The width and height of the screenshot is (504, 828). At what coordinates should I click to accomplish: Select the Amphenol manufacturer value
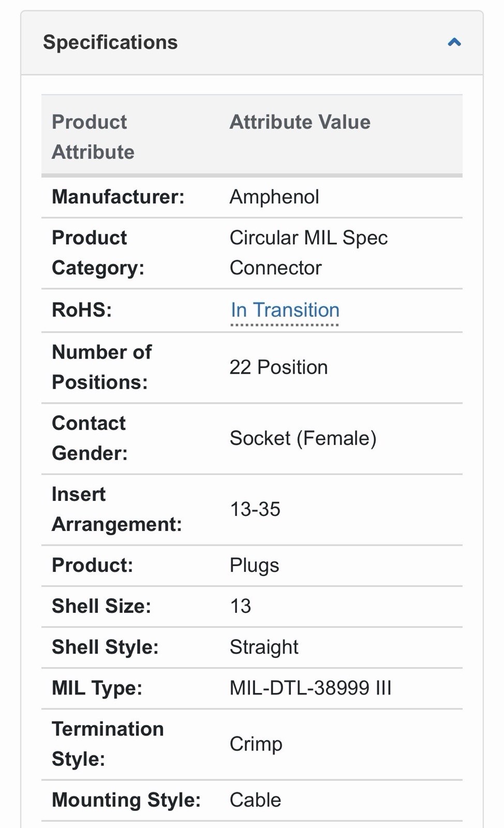pyautogui.click(x=274, y=197)
